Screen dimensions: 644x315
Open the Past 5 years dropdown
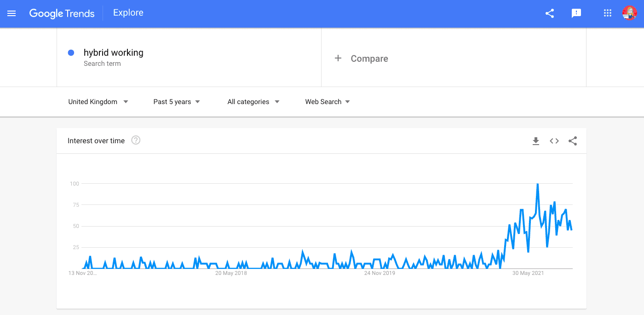(x=177, y=102)
